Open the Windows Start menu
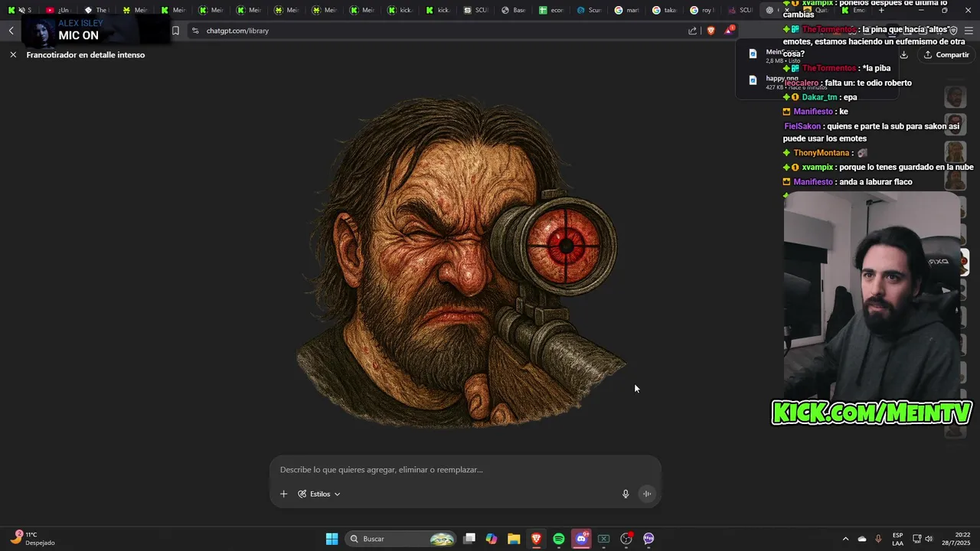Viewport: 980px width, 551px height. tap(332, 539)
